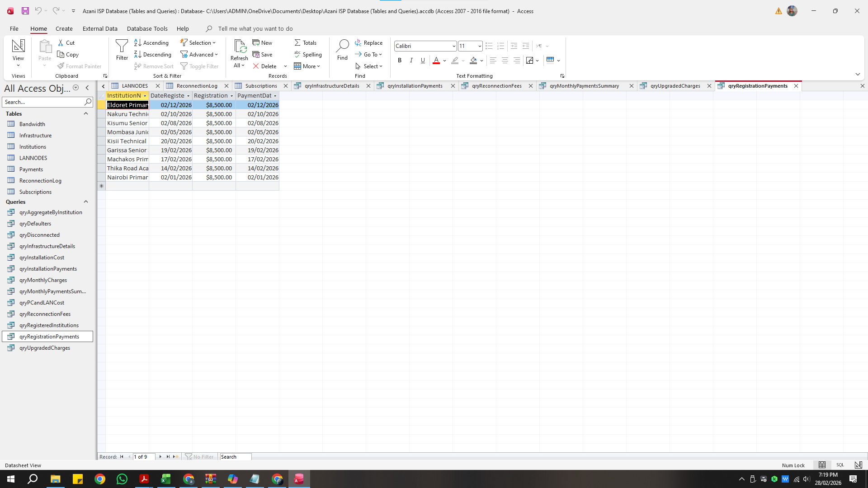Collapse the Queries group in navigation pane
Image resolution: width=868 pixels, height=488 pixels.
tap(86, 202)
